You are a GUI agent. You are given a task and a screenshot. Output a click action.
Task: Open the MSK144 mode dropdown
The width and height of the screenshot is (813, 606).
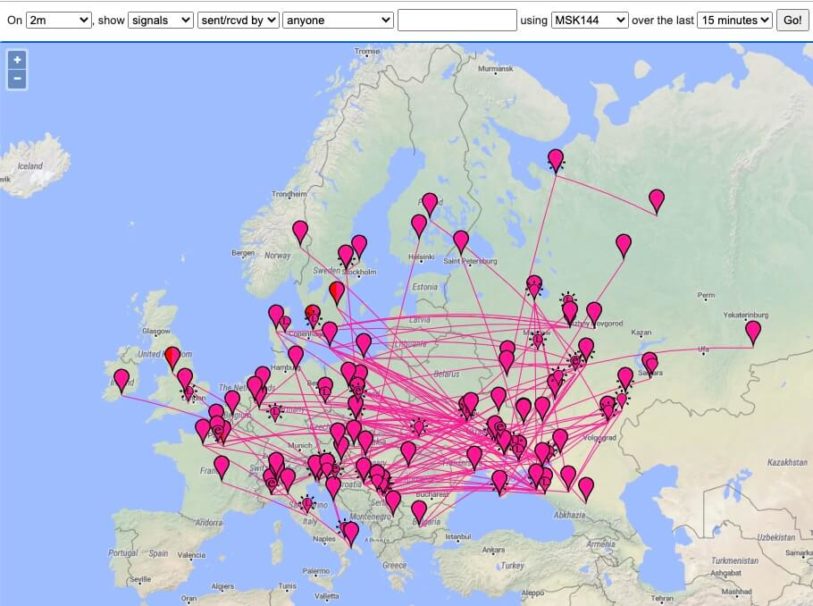(589, 20)
